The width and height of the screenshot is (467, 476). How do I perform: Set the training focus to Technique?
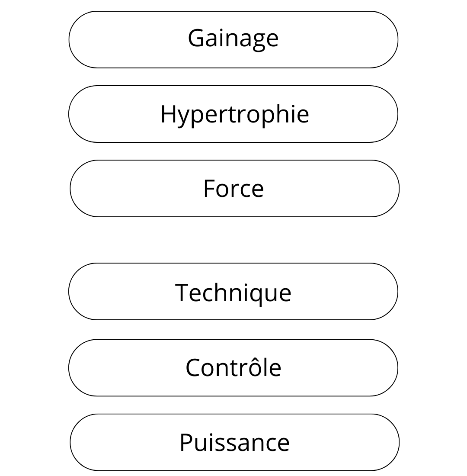[233, 291]
